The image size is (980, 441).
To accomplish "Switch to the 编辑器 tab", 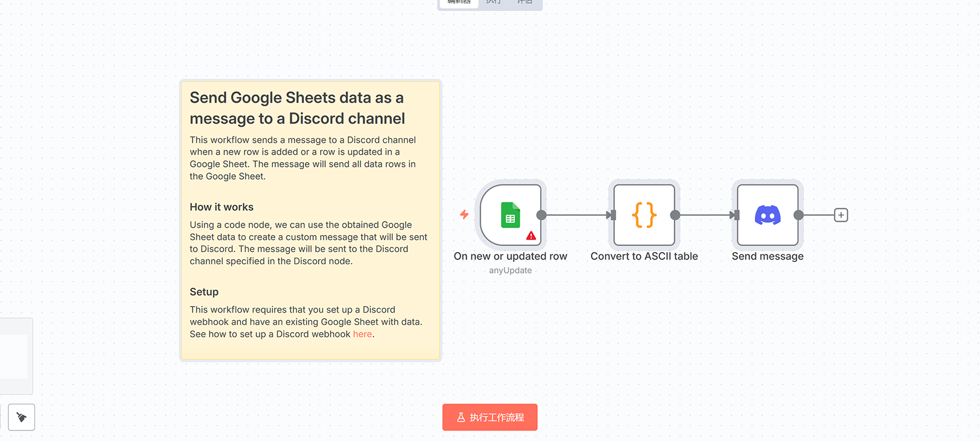I will [459, 2].
